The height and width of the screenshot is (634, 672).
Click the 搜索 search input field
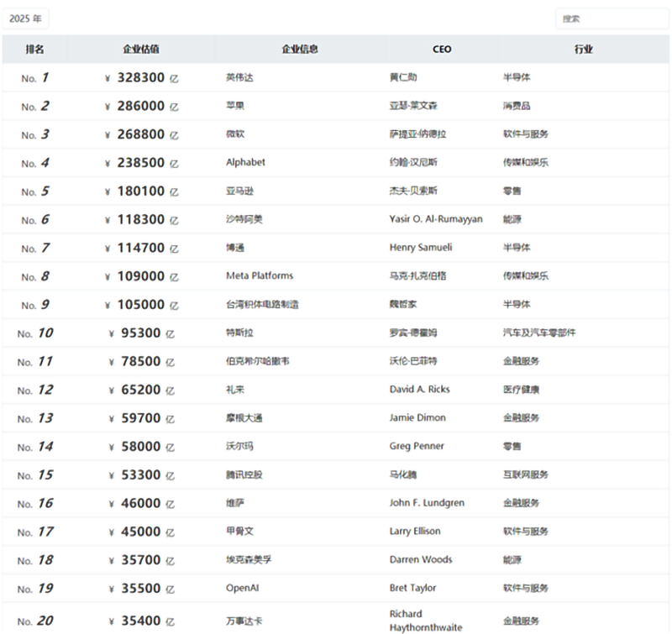pos(612,17)
